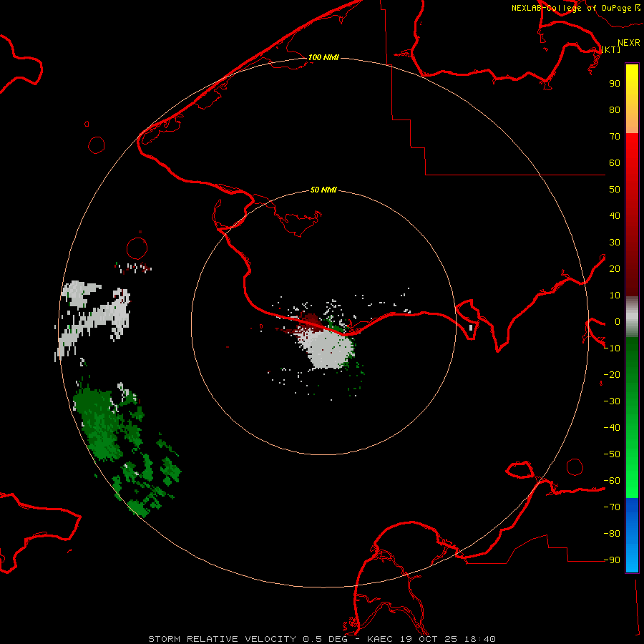The width and height of the screenshot is (644, 644).
Task: Click the 80 value on velocity scale
Action: pyautogui.click(x=615, y=109)
